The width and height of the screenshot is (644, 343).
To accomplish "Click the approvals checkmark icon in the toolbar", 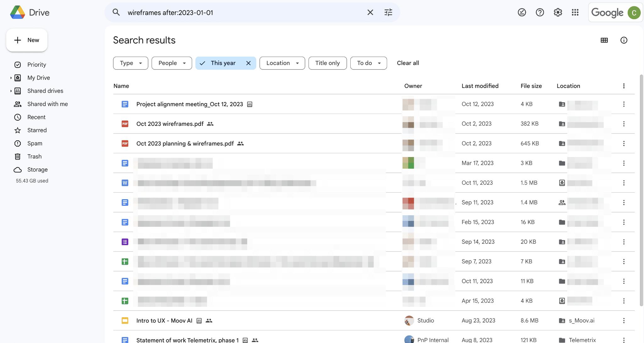I will pyautogui.click(x=522, y=12).
